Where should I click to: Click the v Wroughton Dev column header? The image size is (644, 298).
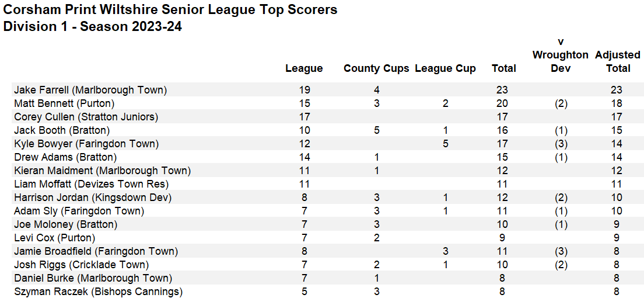[560, 55]
